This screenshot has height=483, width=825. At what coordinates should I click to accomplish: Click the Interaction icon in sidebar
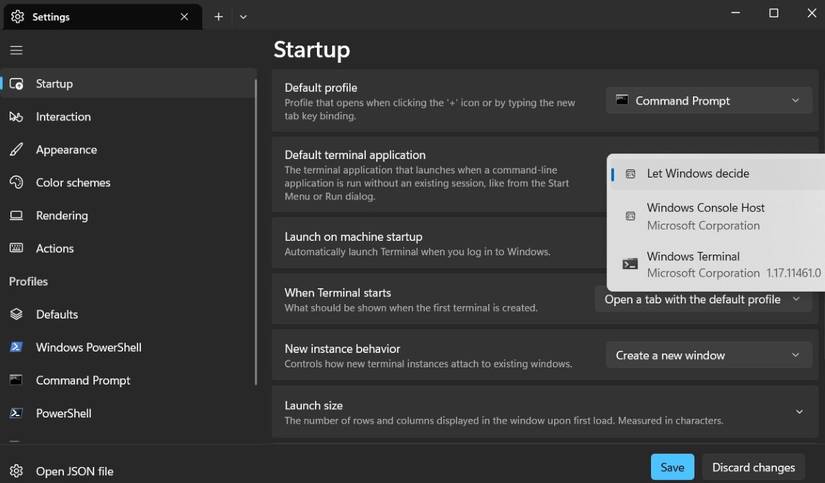tap(16, 117)
